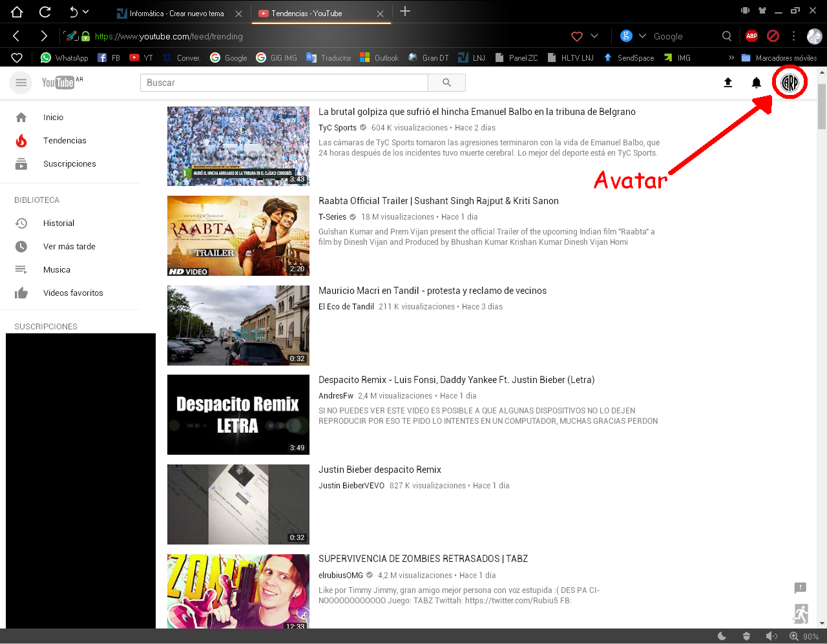Toggle night mode moon icon
Screen dimensions: 827x644
tap(722, 636)
